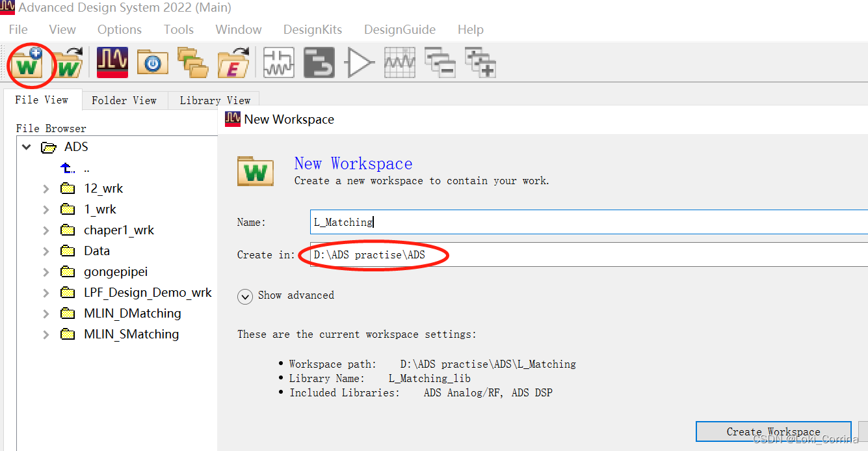Image resolution: width=868 pixels, height=451 pixels.
Task: Open the File menu
Action: (18, 29)
